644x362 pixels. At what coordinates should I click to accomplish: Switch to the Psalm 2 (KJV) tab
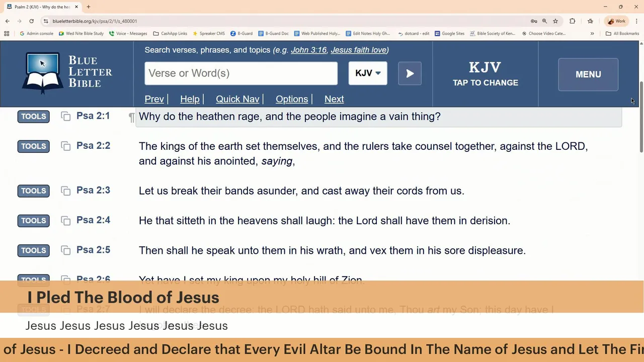(x=42, y=7)
